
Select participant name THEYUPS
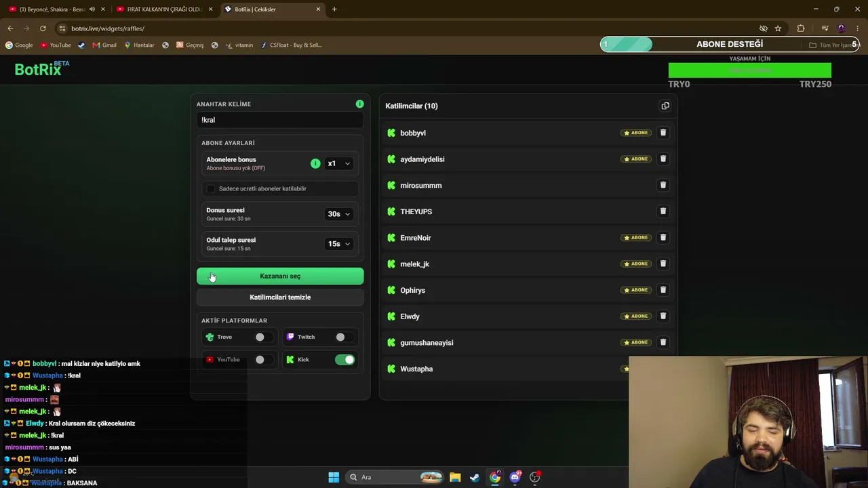coord(416,211)
